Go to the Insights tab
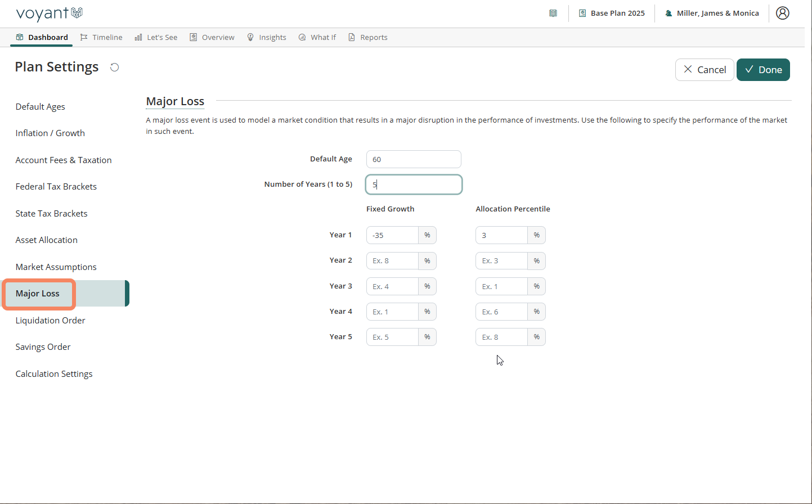Screen dimensions: 812x504 267,37
